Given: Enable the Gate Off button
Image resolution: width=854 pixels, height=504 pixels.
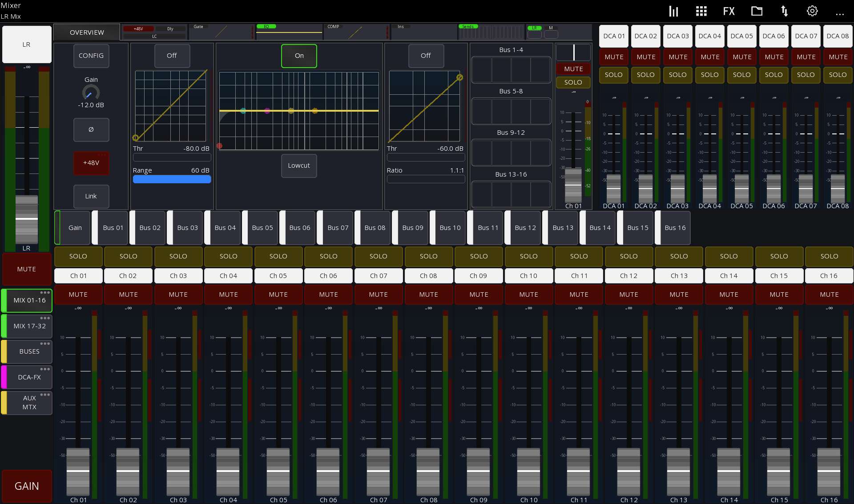Looking at the screenshot, I should tap(172, 56).
